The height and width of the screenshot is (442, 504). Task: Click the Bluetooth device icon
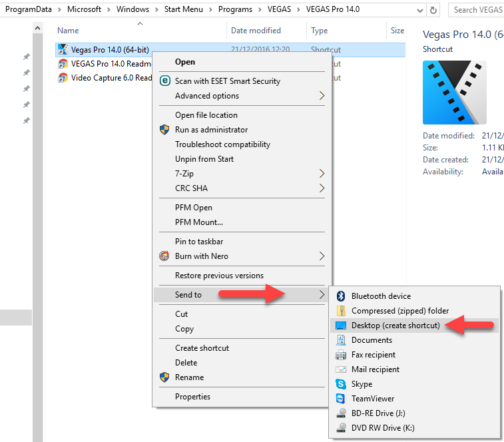pos(341,296)
